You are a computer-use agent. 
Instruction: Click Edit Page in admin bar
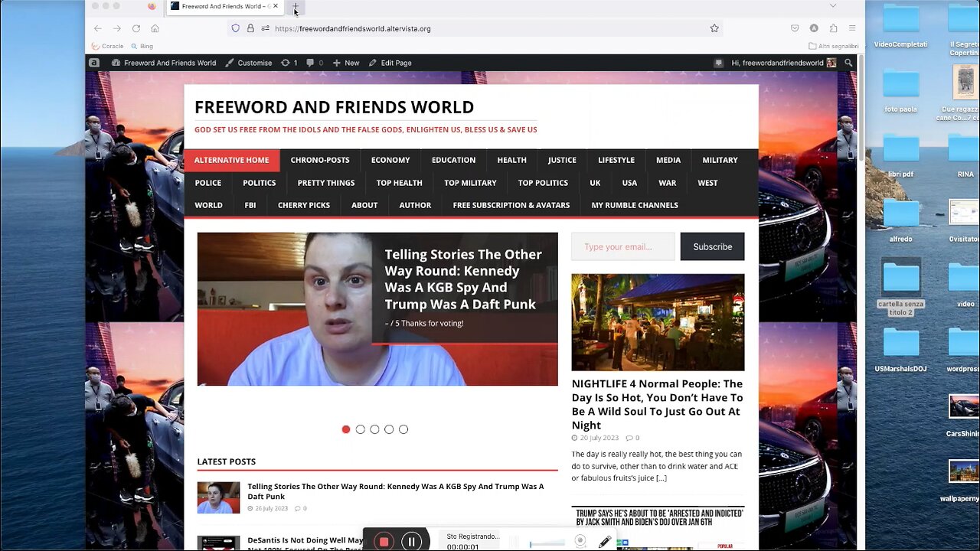(x=390, y=63)
